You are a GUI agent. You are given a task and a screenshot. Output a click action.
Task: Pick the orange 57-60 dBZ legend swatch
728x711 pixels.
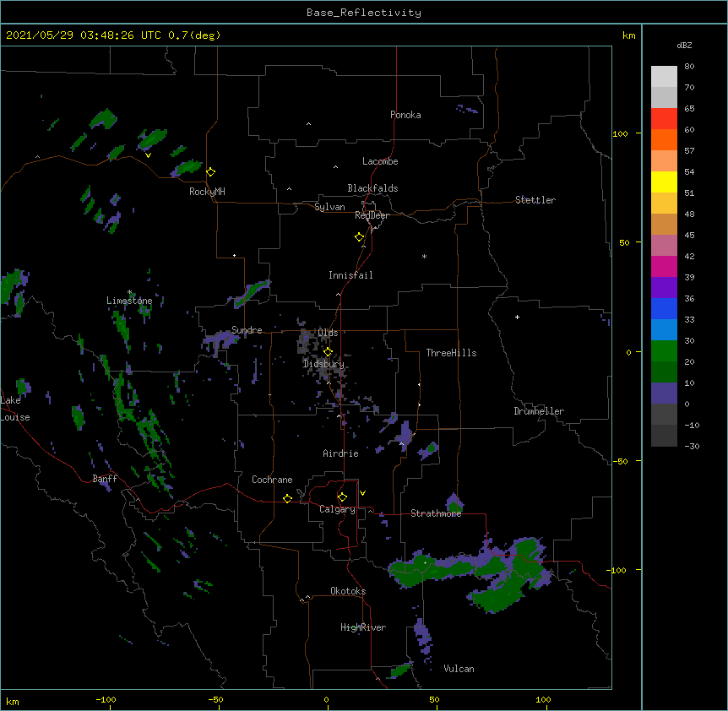664,139
